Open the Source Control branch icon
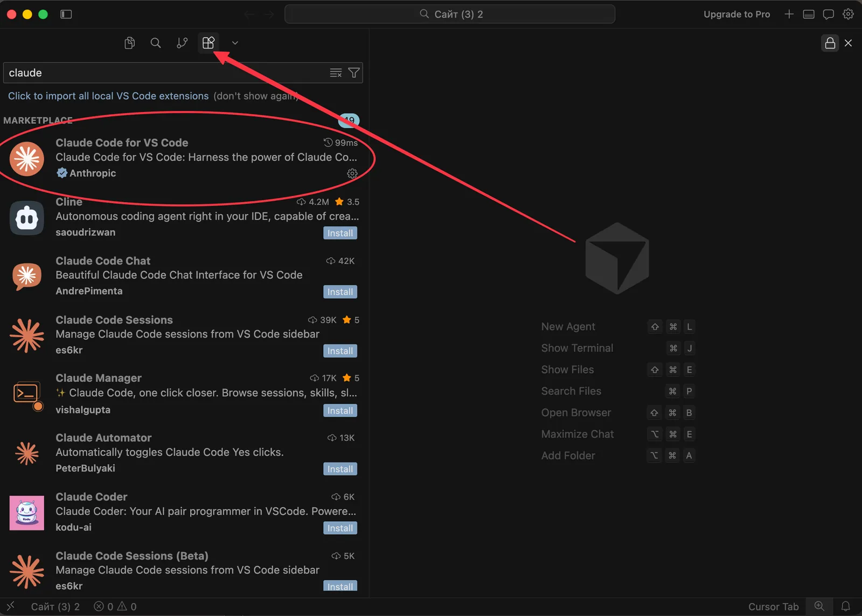 click(x=182, y=43)
